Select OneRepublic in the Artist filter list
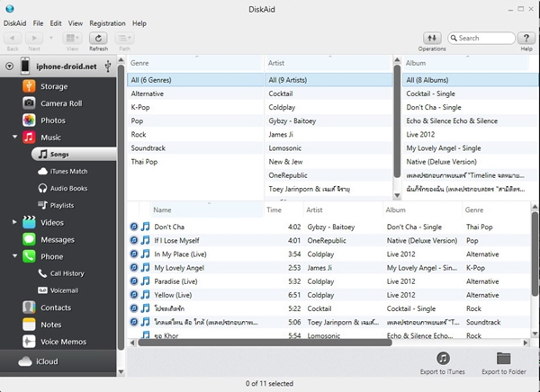This screenshot has height=392, width=540. (328, 175)
